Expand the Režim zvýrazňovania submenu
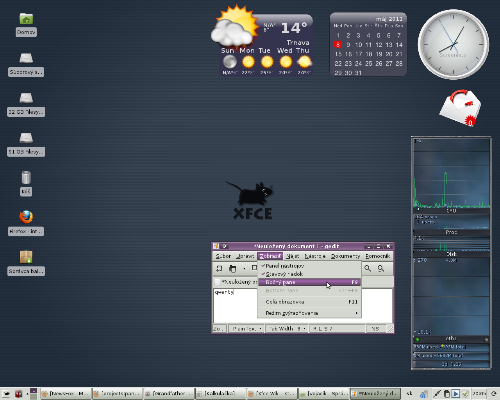This screenshot has width=500, height=400. (x=309, y=313)
